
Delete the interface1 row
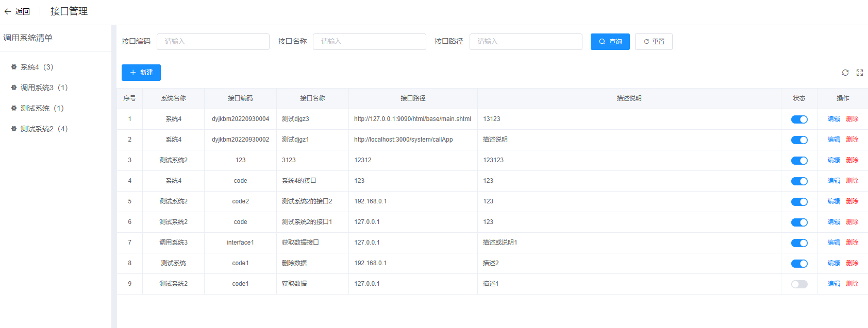[x=852, y=243]
